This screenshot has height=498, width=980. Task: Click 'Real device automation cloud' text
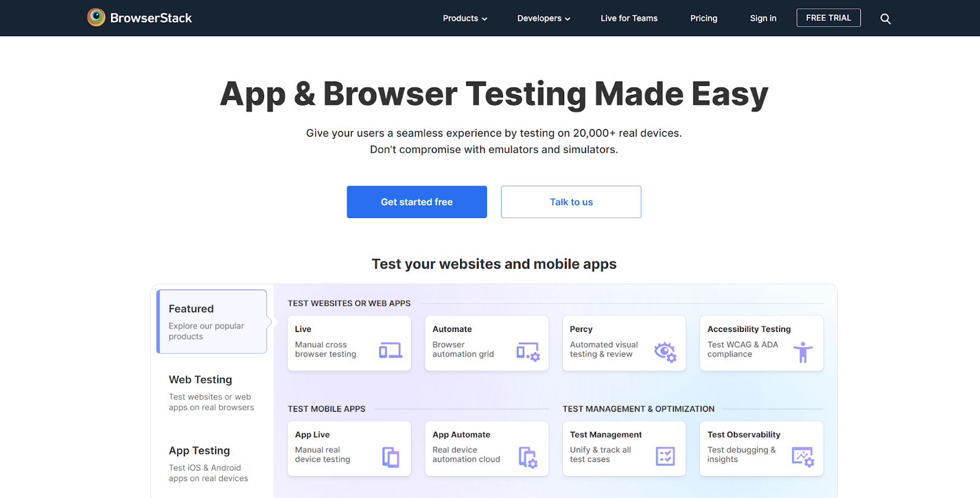(x=466, y=455)
